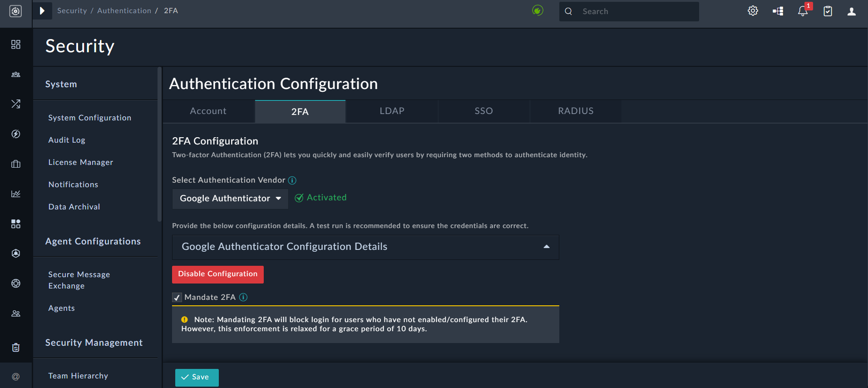The image size is (868, 388).
Task: Switch to the SSO tab
Action: [x=483, y=111]
